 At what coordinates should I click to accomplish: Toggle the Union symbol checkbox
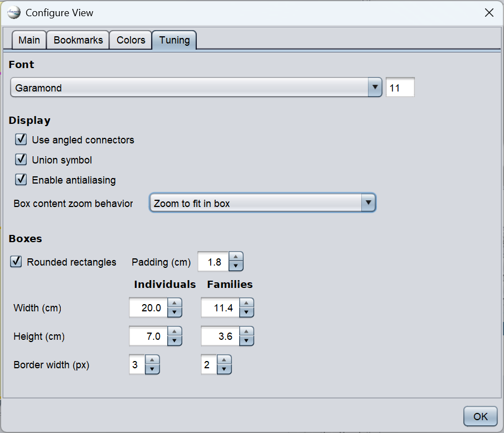21,160
